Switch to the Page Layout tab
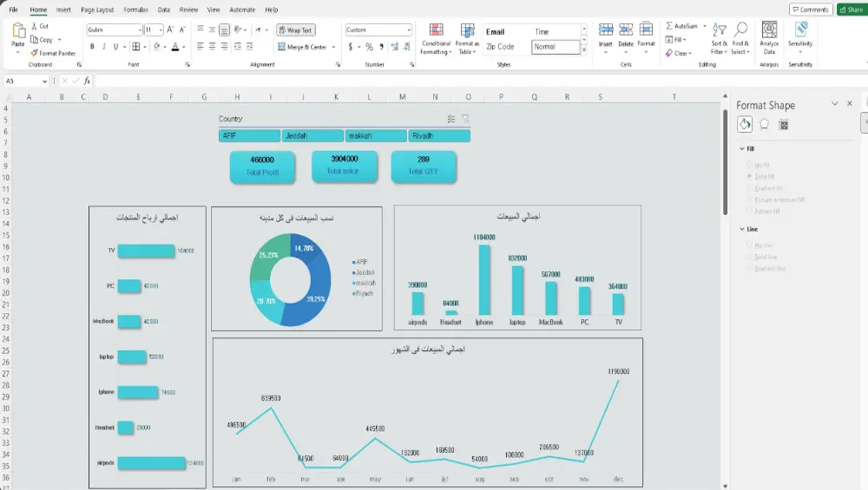 pyautogui.click(x=97, y=10)
